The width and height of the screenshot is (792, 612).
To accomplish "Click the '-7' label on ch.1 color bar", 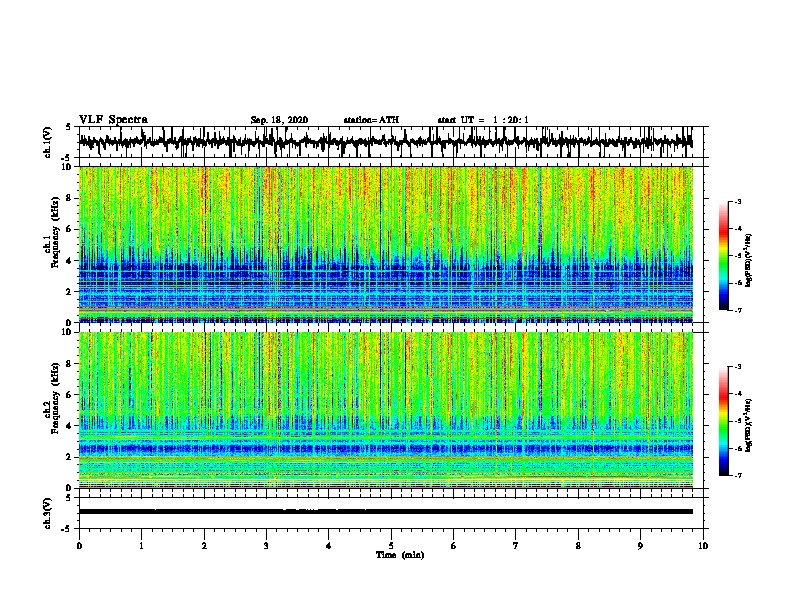I will click(738, 310).
